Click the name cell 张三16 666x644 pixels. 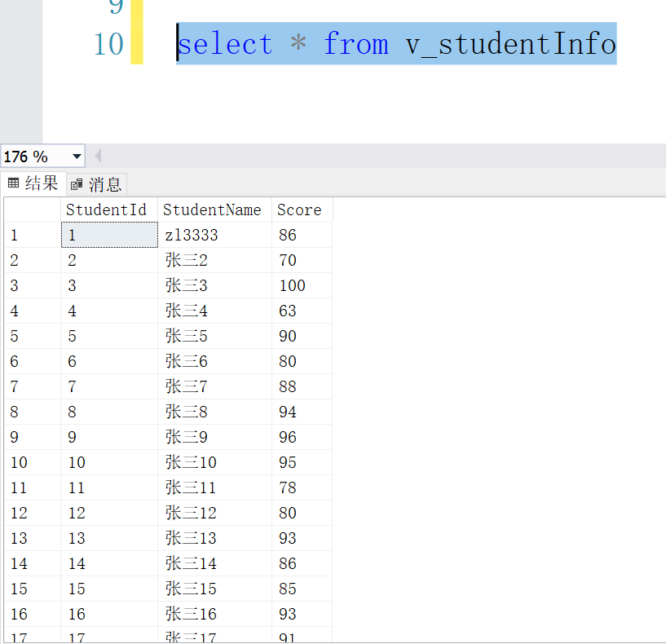pos(214,615)
